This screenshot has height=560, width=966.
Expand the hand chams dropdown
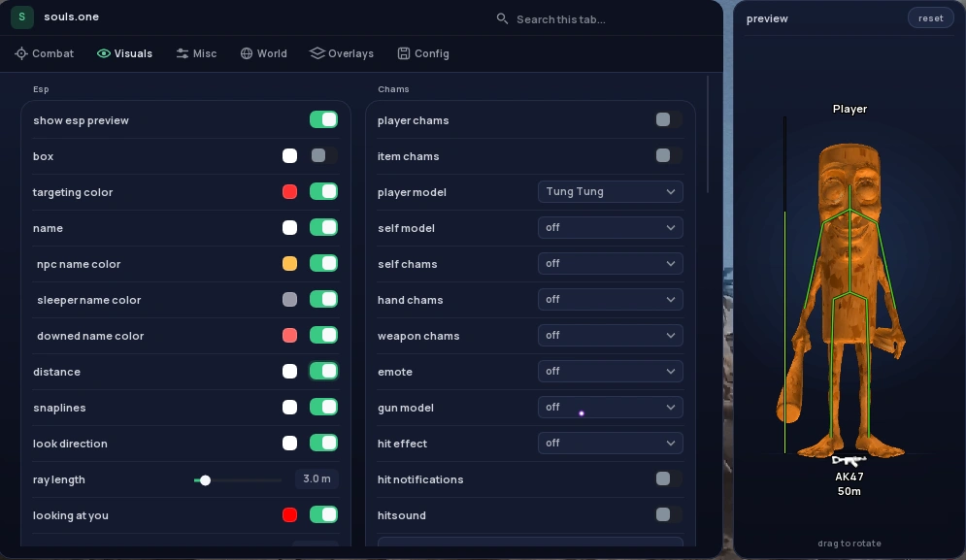(x=610, y=299)
